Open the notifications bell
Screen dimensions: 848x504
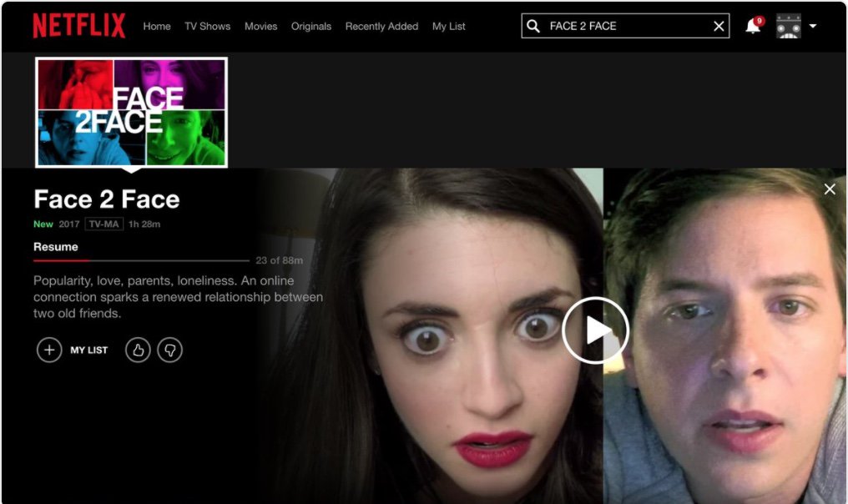pos(753,25)
